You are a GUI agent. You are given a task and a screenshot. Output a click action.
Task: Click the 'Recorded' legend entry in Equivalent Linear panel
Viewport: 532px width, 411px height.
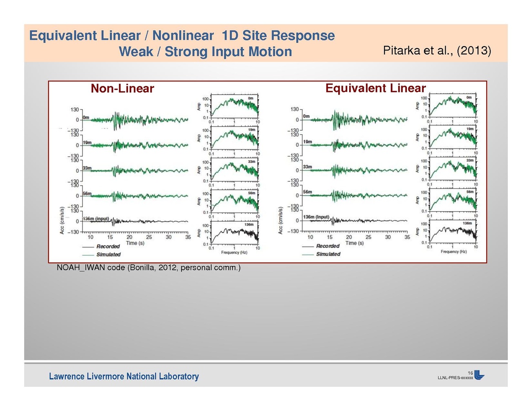point(328,246)
